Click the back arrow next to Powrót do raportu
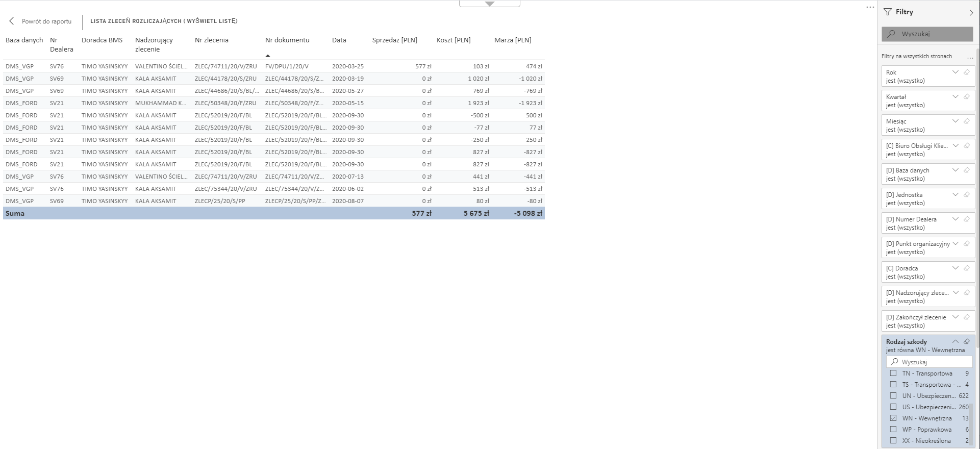The image size is (980, 449). point(12,21)
